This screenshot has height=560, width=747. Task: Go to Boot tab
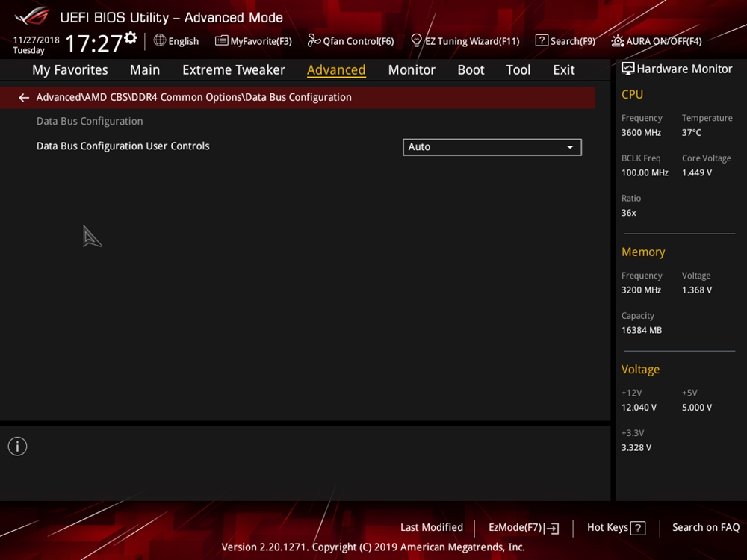tap(471, 70)
